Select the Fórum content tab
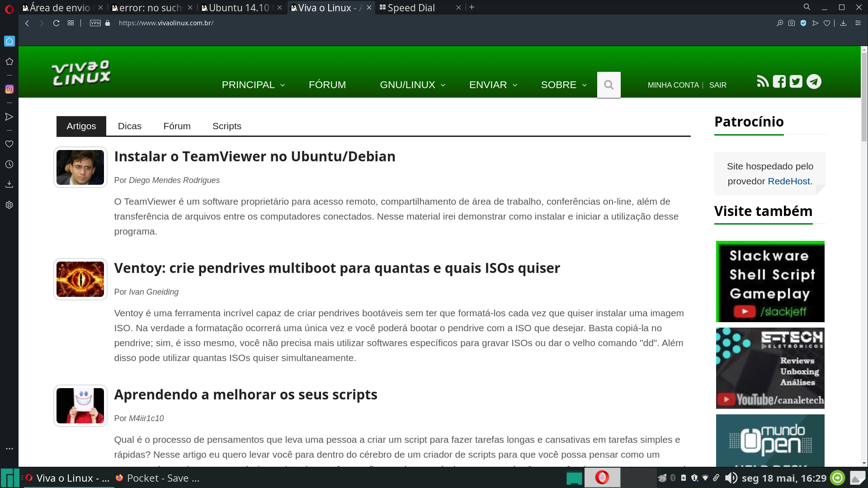This screenshot has width=868, height=488. (177, 126)
